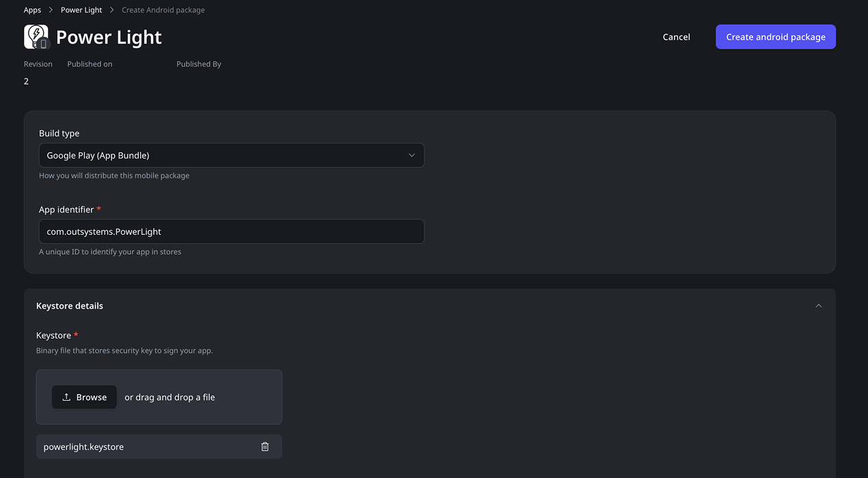
Task: Click the chevron after Apps in breadcrumb
Action: pyautogui.click(x=51, y=10)
